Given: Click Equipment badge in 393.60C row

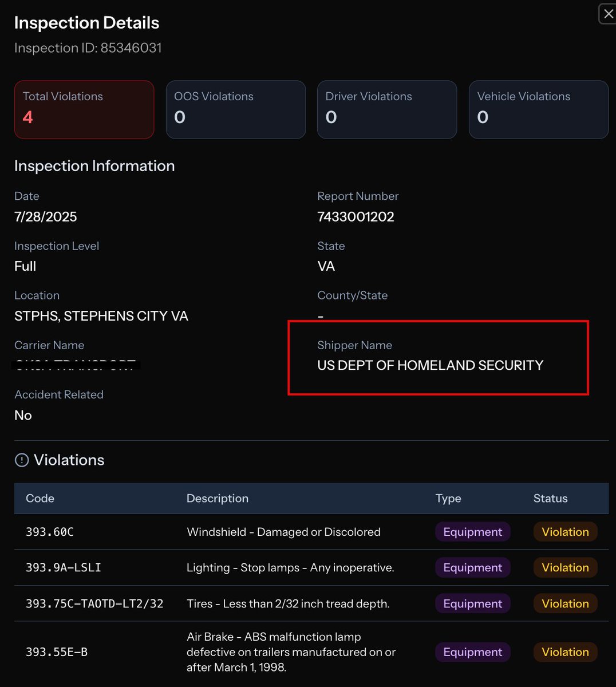Looking at the screenshot, I should point(473,532).
